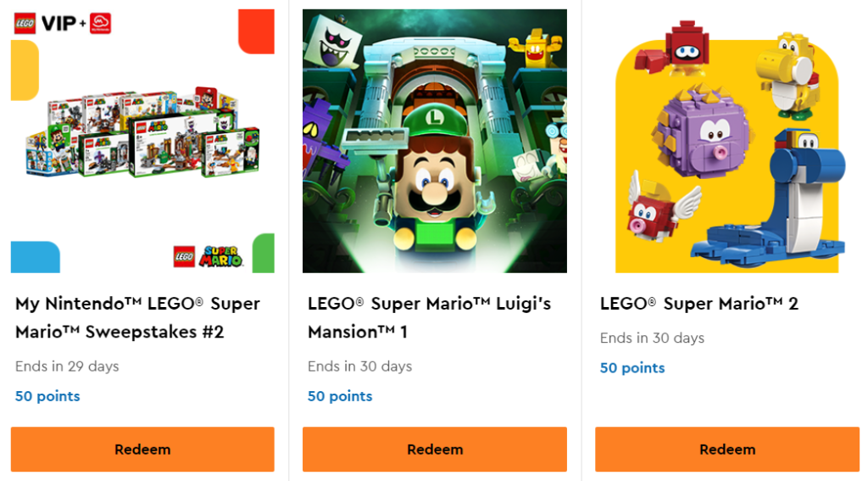Image resolution: width=868 pixels, height=481 pixels.
Task: Click the My Nintendo logo badge
Action: point(100,23)
